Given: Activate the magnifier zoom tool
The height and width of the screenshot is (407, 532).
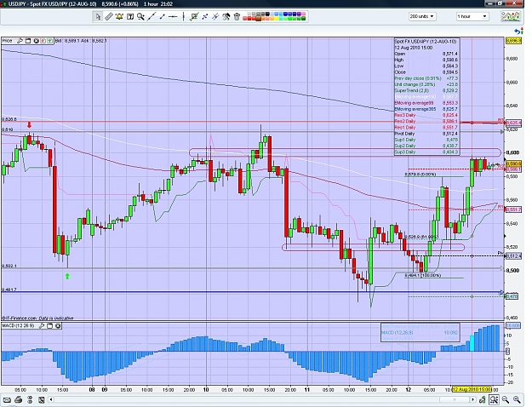Looking at the screenshot, I should coord(140,16).
